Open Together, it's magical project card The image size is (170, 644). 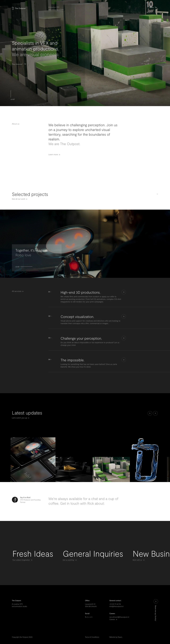(x=37, y=258)
